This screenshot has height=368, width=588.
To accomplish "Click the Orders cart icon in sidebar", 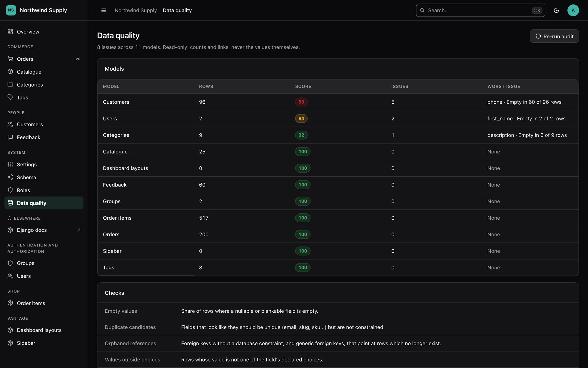I will pos(10,59).
